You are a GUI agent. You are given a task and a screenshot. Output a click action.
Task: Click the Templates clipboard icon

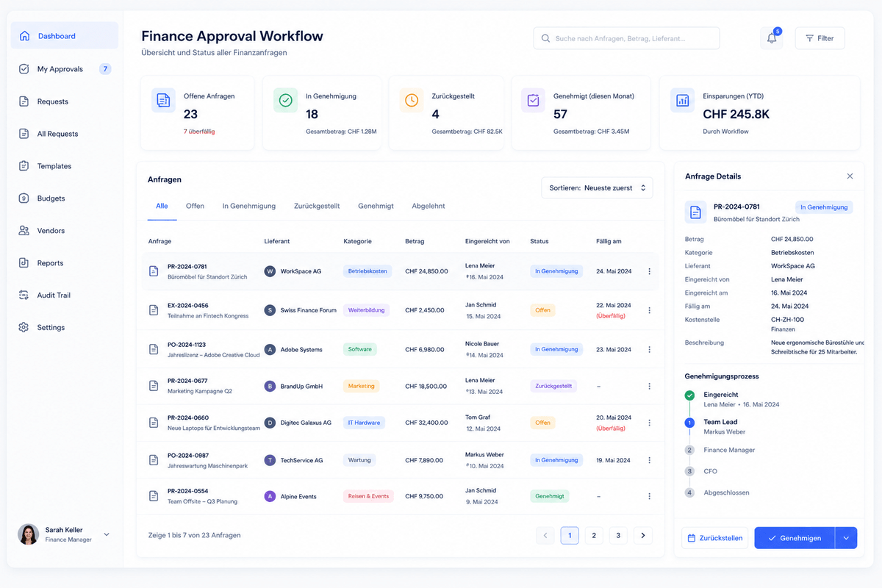pos(24,166)
